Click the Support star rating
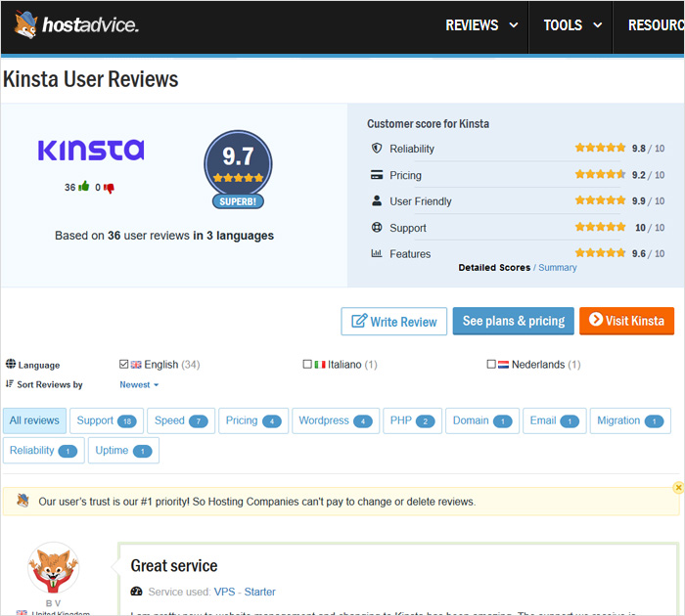Viewport: 685px width, 616px height. pyautogui.click(x=600, y=227)
